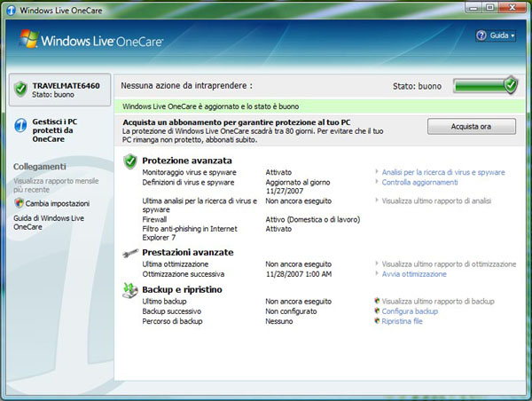Open Guida di Windows Live OneCare link

click(x=49, y=223)
